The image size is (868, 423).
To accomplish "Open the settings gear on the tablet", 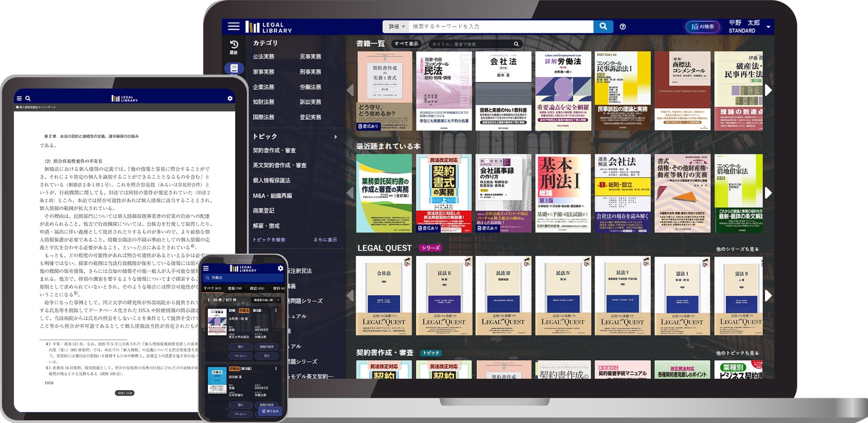I will point(230,98).
